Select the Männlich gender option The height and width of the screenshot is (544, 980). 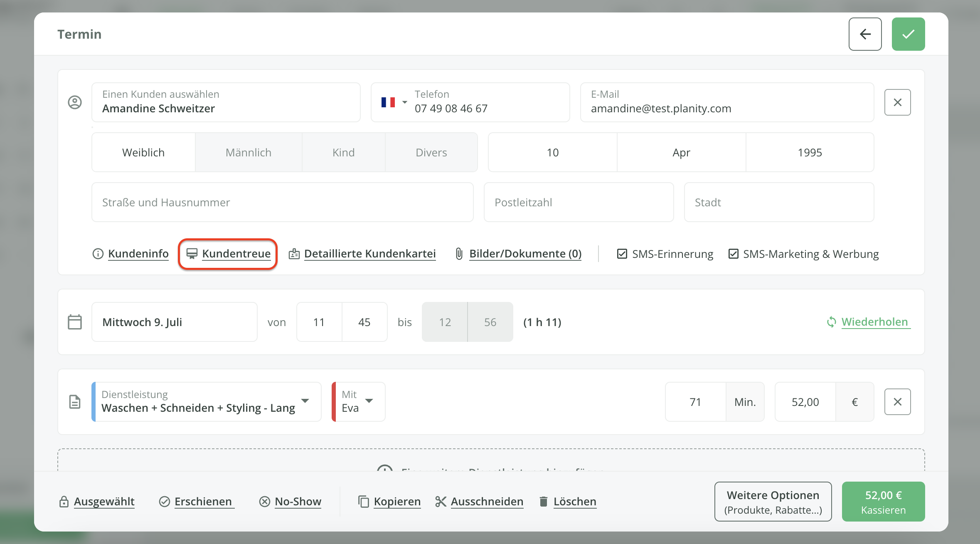[248, 153]
